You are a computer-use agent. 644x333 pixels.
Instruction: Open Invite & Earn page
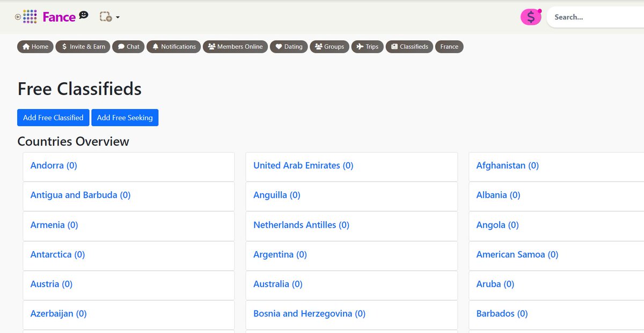pyautogui.click(x=83, y=47)
